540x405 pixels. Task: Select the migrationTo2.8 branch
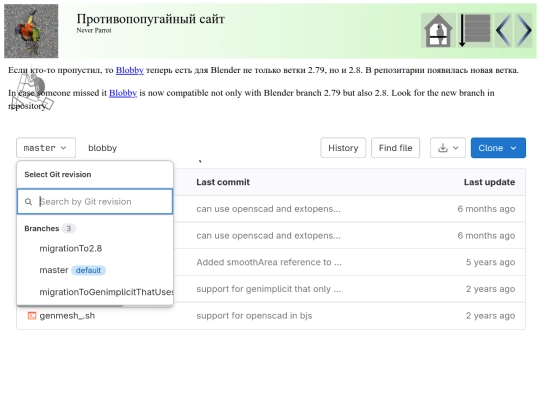point(71,248)
